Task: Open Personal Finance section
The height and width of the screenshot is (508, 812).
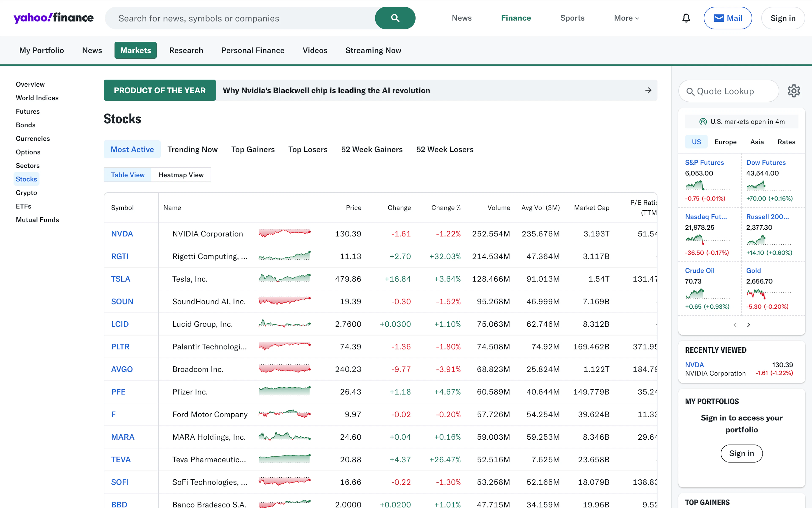Action: [x=253, y=50]
